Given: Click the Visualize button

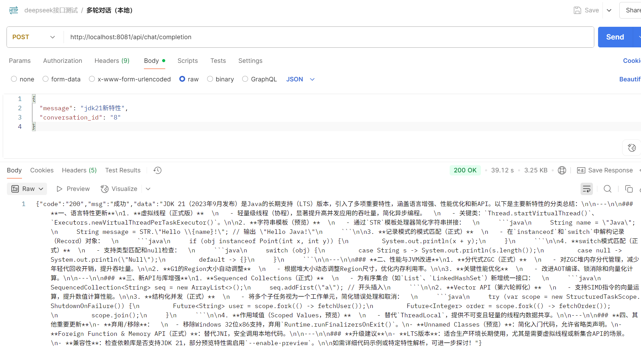Looking at the screenshot, I should tap(119, 189).
